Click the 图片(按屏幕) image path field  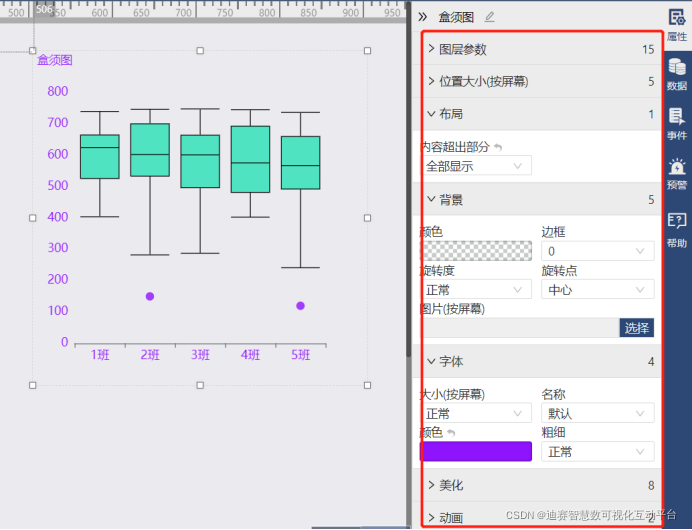click(x=519, y=328)
